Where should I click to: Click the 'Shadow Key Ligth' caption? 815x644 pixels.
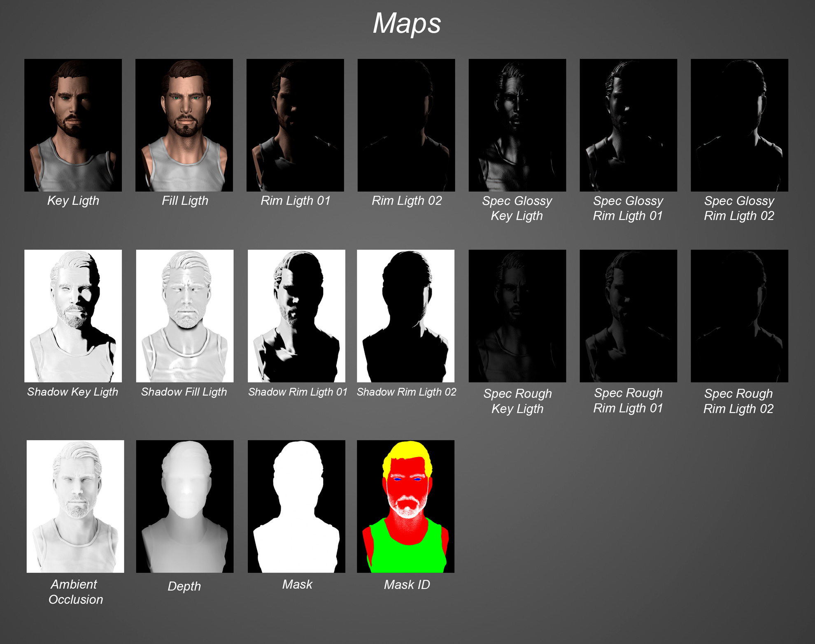pyautogui.click(x=72, y=392)
